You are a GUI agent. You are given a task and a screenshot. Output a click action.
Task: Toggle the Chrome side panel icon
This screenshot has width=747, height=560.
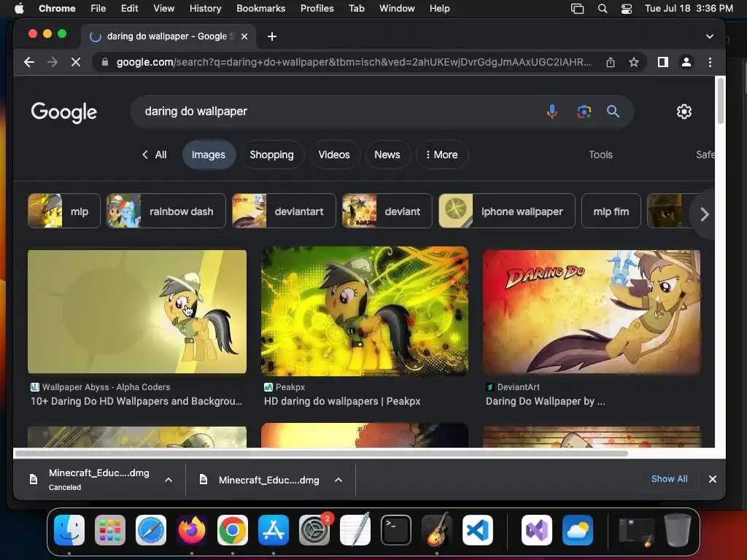662,62
